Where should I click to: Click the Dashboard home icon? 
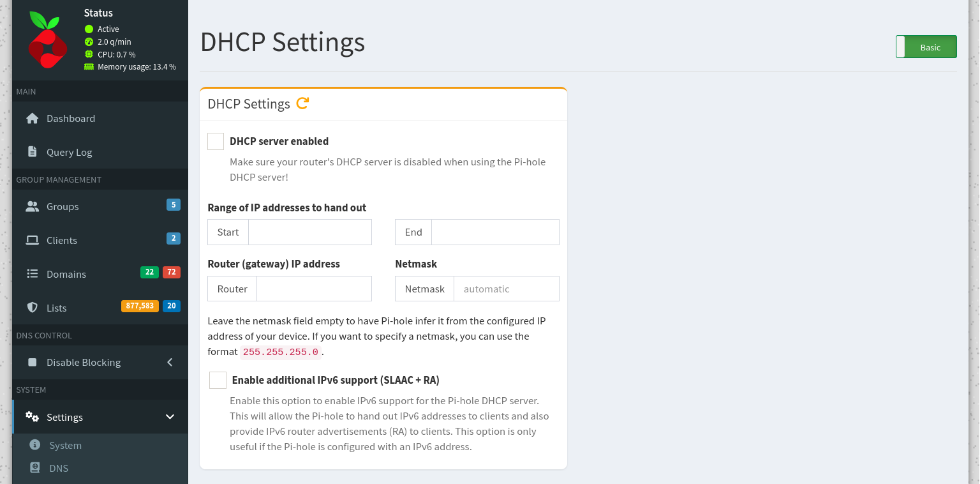[32, 119]
